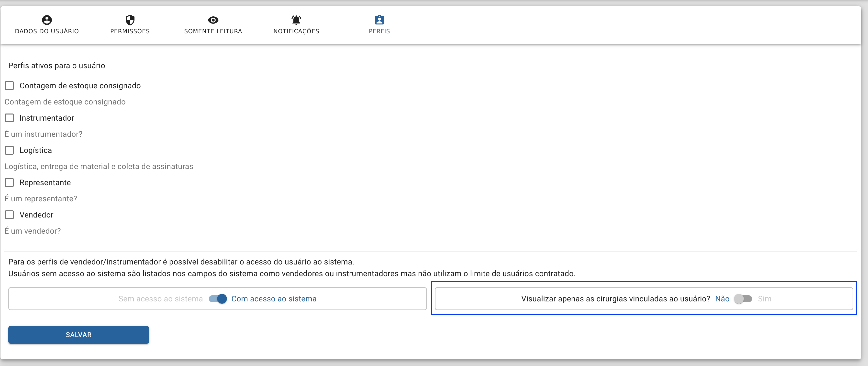This screenshot has height=366, width=868.
Task: Switch to the PERMISSÕES tab label
Action: click(130, 31)
